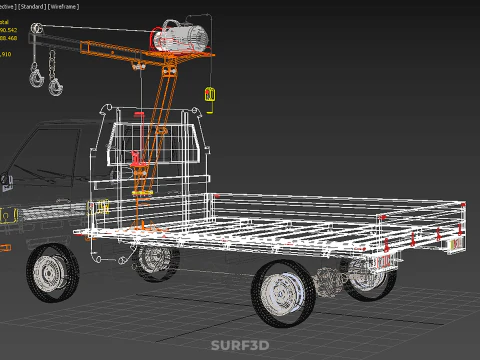Select the front wheel beneath the cab
The image size is (480, 360).
52,273
